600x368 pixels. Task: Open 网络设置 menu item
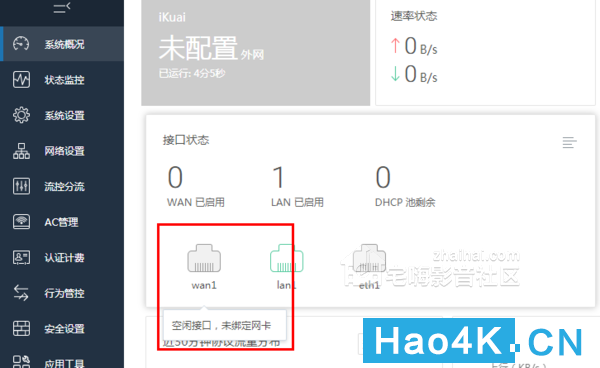click(62, 151)
